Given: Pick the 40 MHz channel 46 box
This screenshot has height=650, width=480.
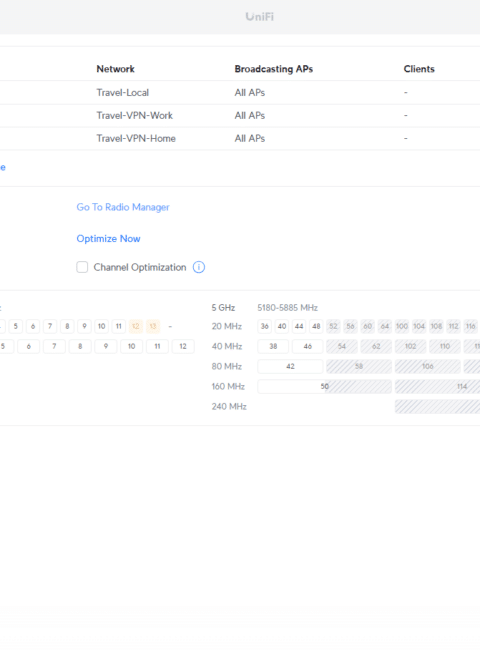Looking at the screenshot, I should pyautogui.click(x=308, y=346).
